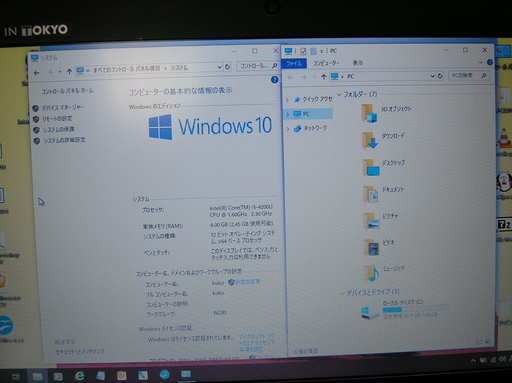512x383 pixels.
Task: Select the ピクチャ folder icon
Action: [x=372, y=221]
